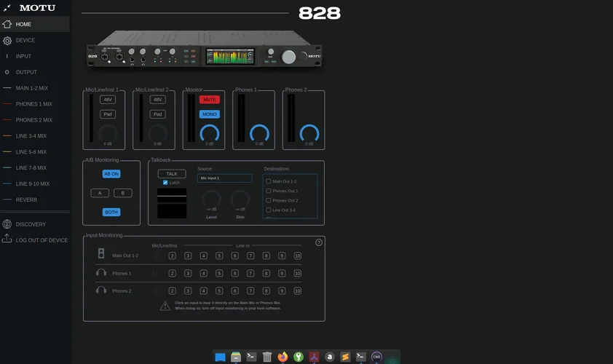Open the Input Monitoring help question icon
The image size is (613, 364).
click(x=319, y=242)
